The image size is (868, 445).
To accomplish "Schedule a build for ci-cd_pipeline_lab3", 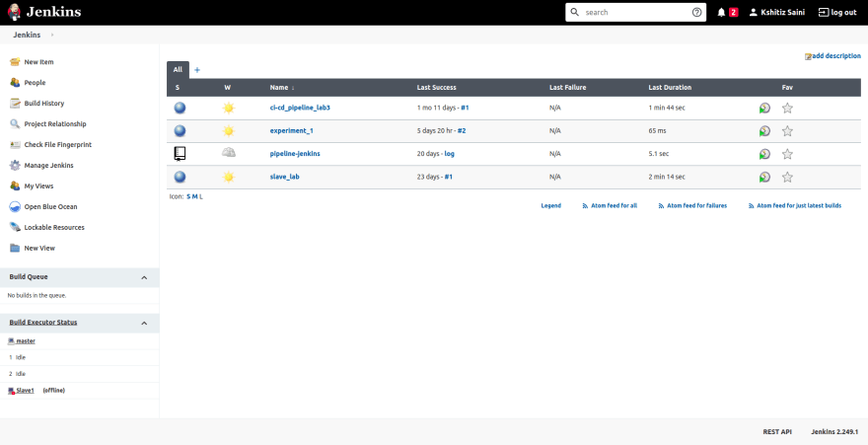I will pyautogui.click(x=764, y=108).
